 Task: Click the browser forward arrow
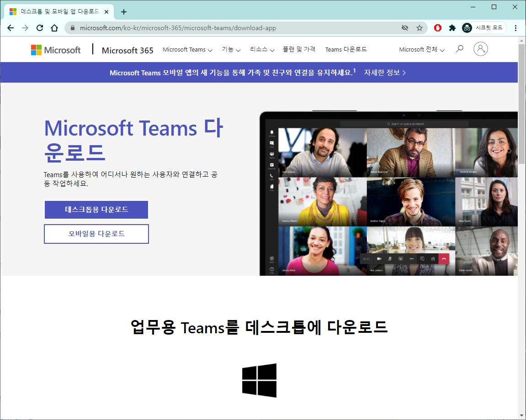[25, 28]
